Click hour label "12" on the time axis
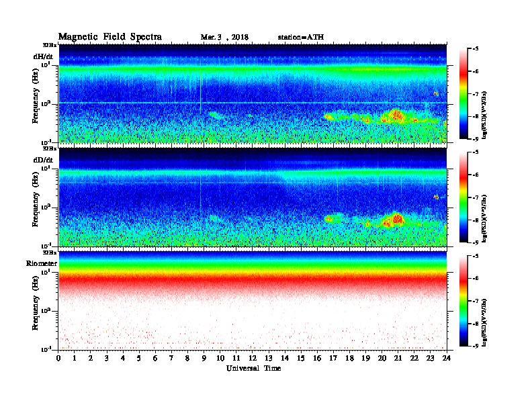 tap(253, 358)
